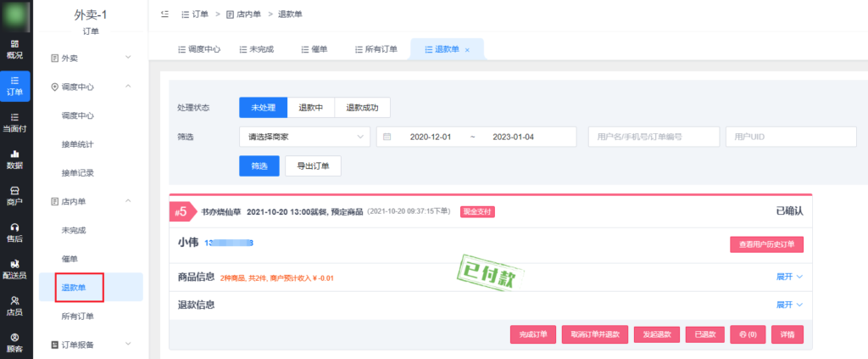Open the 数据 statistics sidebar icon
Image resolution: width=868 pixels, height=359 pixels.
click(x=14, y=158)
